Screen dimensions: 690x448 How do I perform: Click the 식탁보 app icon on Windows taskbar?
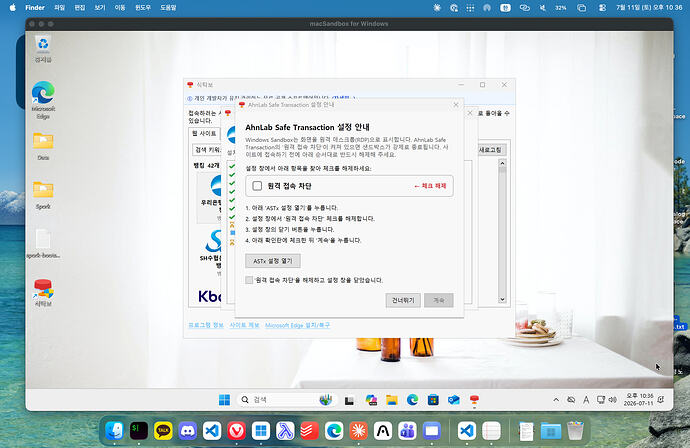point(474,400)
